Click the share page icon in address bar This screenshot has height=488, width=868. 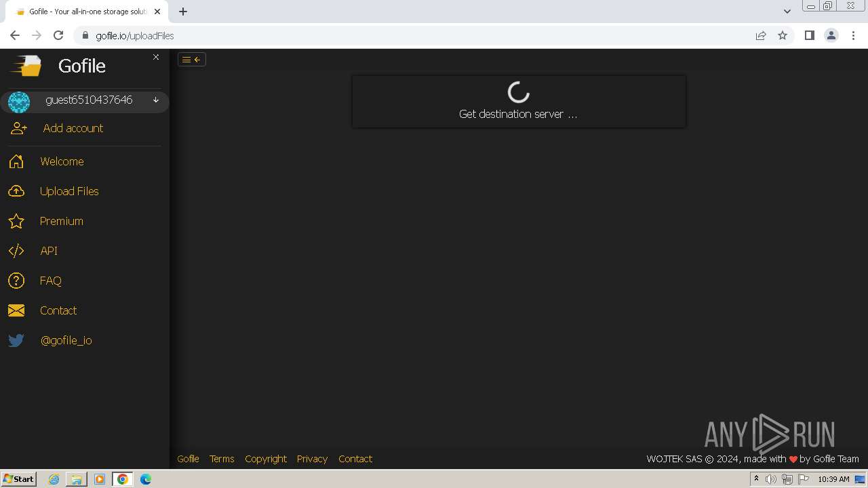click(x=761, y=36)
